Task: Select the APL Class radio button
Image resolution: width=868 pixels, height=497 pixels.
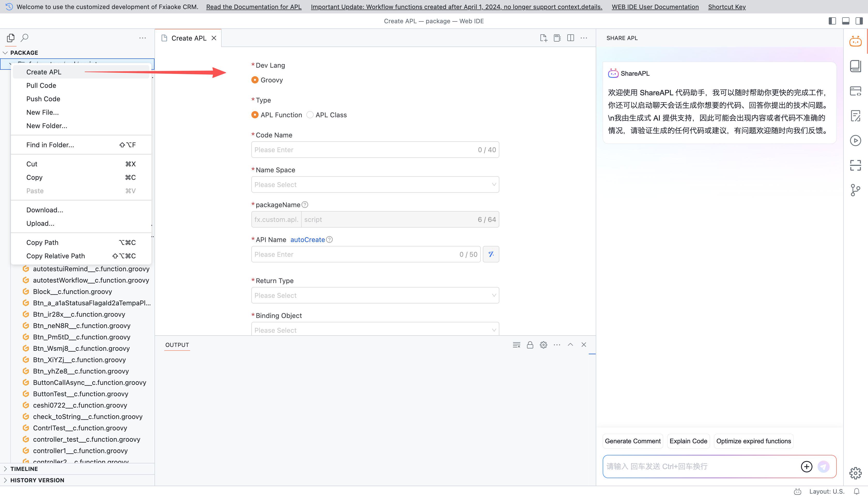Action: pyautogui.click(x=310, y=115)
